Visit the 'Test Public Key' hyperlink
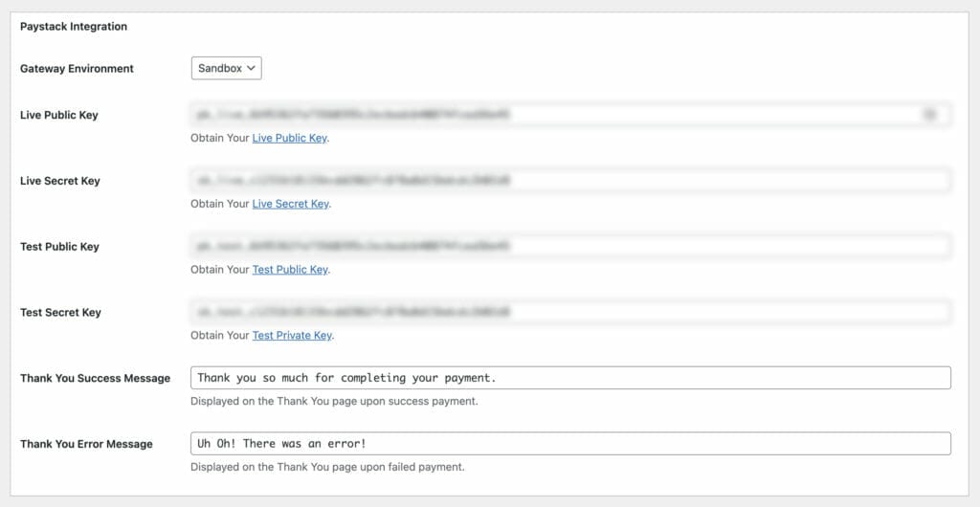 coord(290,270)
